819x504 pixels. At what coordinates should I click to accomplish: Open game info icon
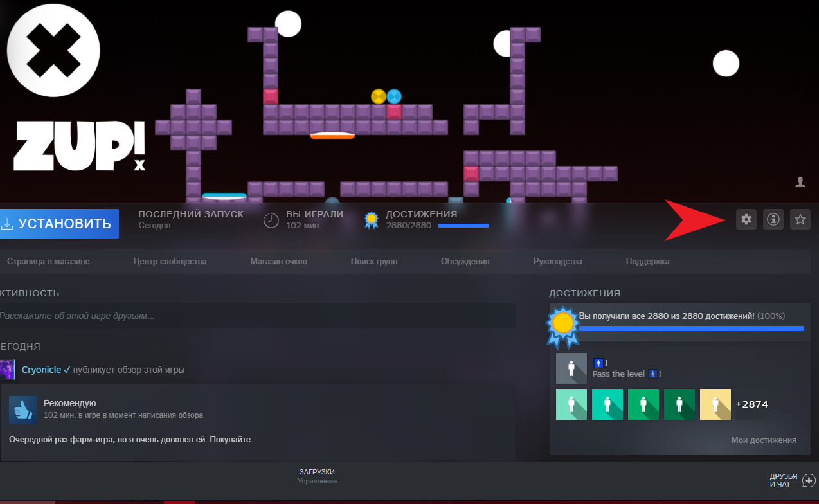(773, 219)
